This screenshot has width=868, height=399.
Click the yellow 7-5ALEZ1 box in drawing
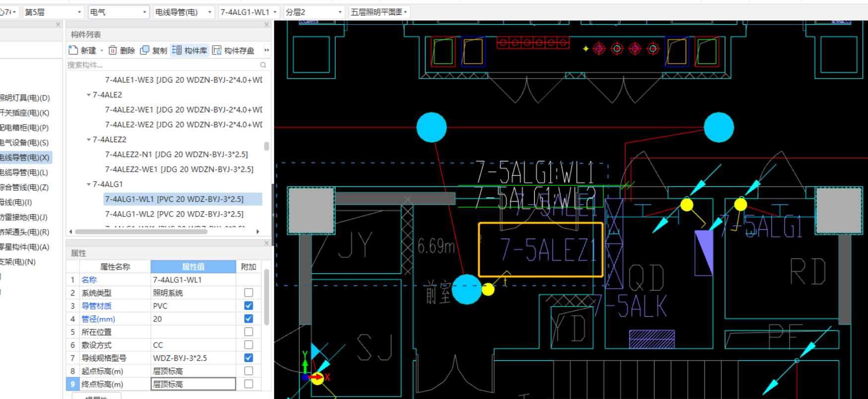pyautogui.click(x=541, y=249)
